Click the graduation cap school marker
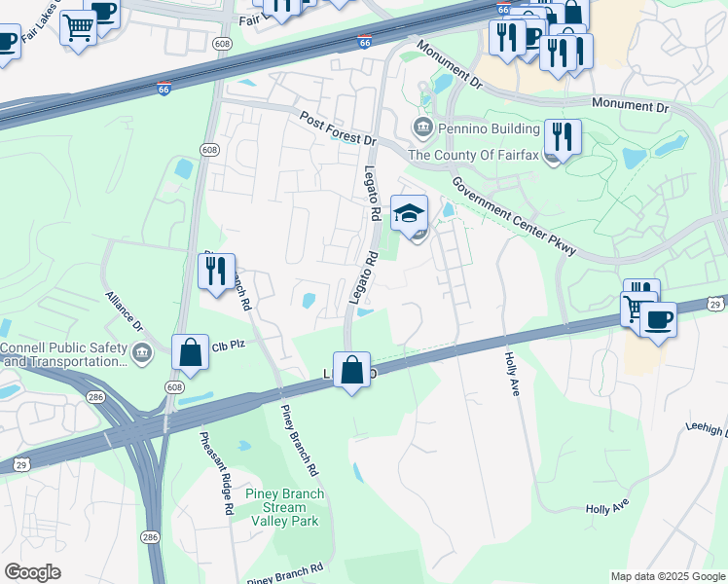Viewport: 728px width, 584px height. pos(409,214)
